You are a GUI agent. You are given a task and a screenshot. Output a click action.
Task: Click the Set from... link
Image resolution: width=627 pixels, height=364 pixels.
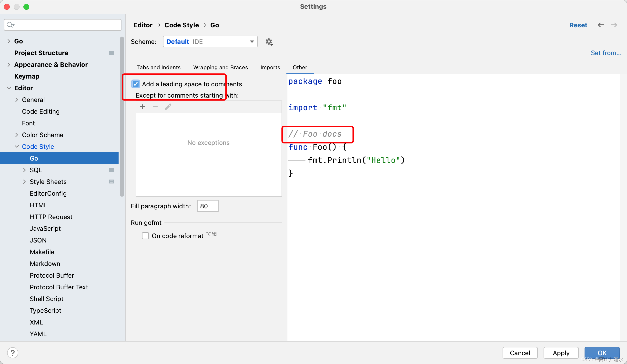606,53
